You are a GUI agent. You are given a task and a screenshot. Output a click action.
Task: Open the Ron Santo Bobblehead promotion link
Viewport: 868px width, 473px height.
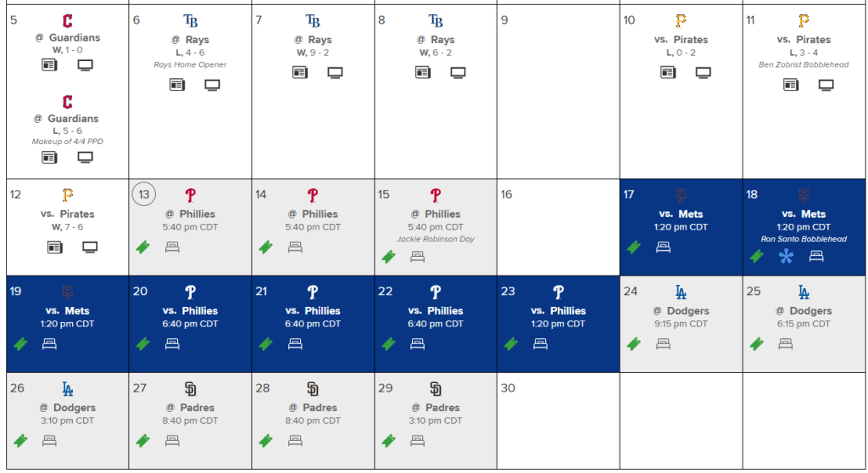pyautogui.click(x=804, y=239)
